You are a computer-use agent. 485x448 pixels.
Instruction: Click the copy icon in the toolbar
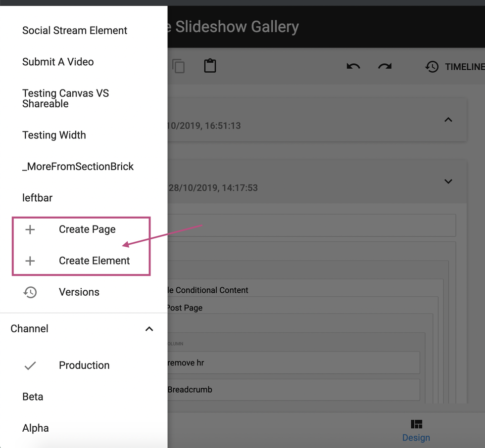pos(178,66)
